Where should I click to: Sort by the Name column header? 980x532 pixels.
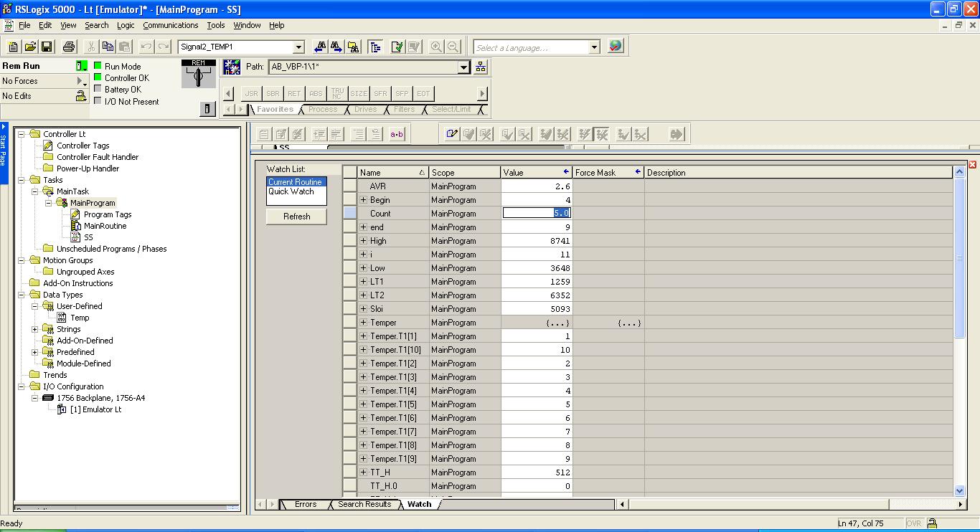392,173
